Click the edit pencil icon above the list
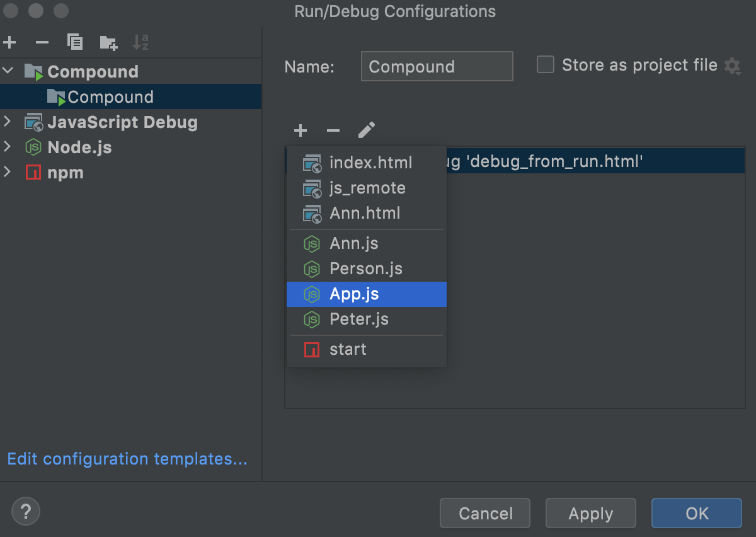Screen dimensions: 756x537 [366, 130]
